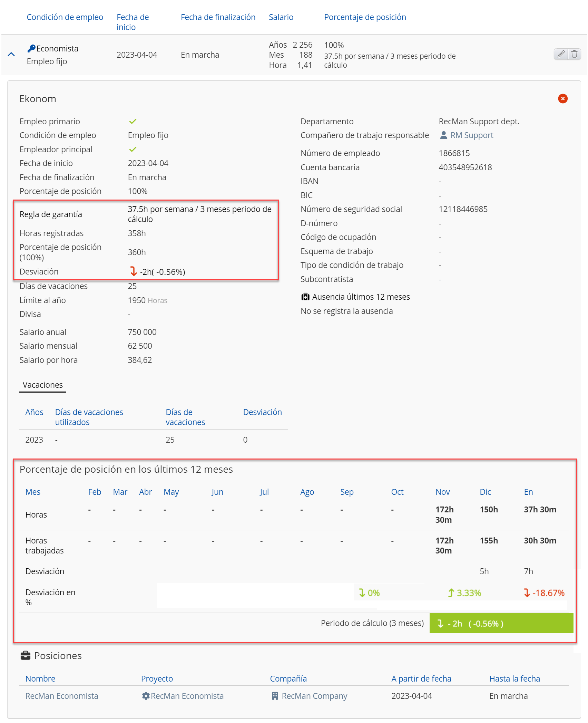
Task: Click the medical kit icon by Ausencia
Action: click(x=305, y=297)
